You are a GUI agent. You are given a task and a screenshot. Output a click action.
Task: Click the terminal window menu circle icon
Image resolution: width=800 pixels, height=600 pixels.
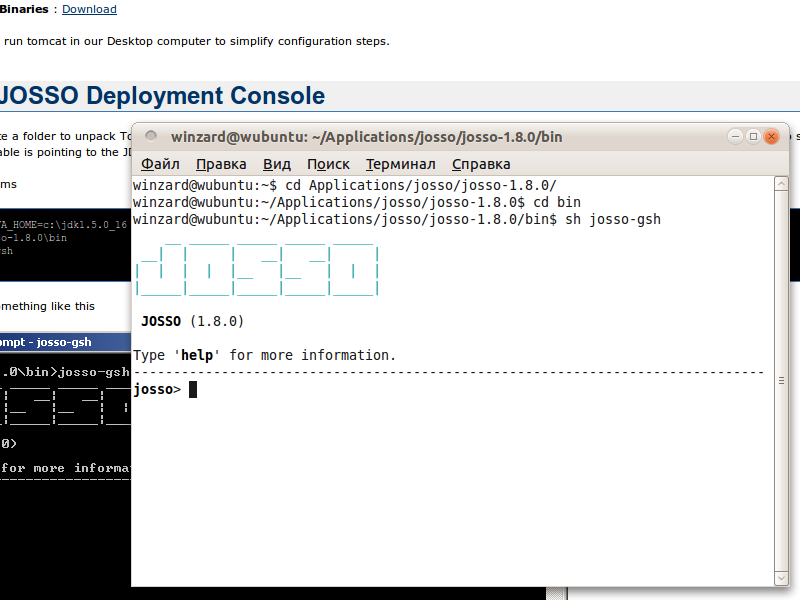[151, 136]
